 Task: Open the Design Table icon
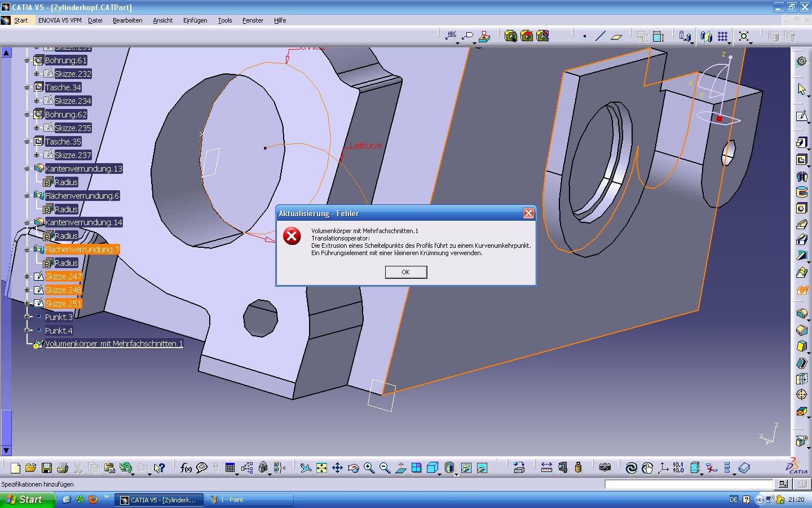pyautogui.click(x=230, y=468)
